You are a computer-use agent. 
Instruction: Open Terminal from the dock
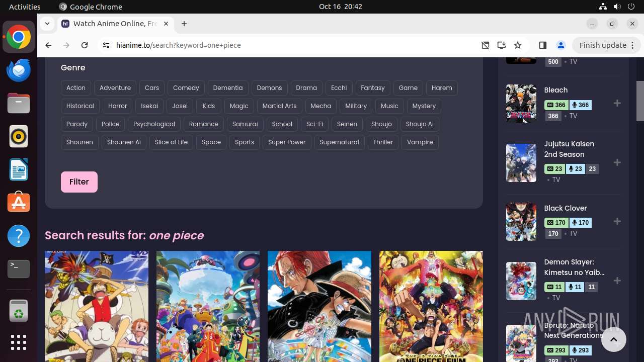pos(19,269)
